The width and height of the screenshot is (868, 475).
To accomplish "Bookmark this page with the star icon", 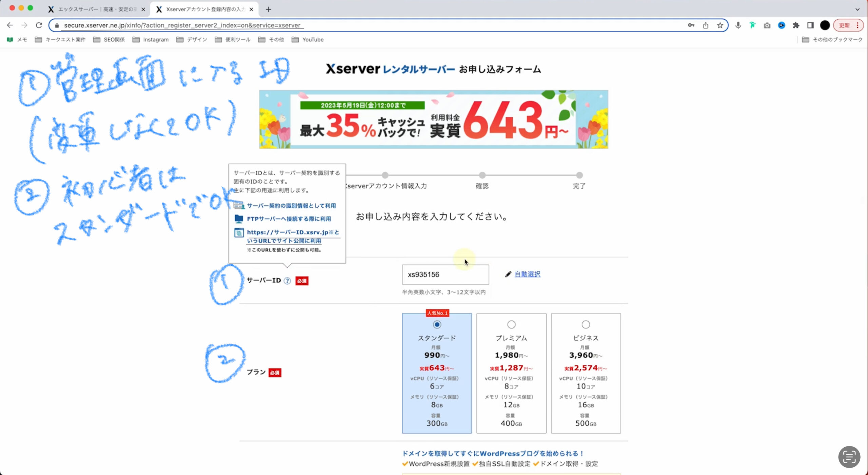I will [x=720, y=25].
